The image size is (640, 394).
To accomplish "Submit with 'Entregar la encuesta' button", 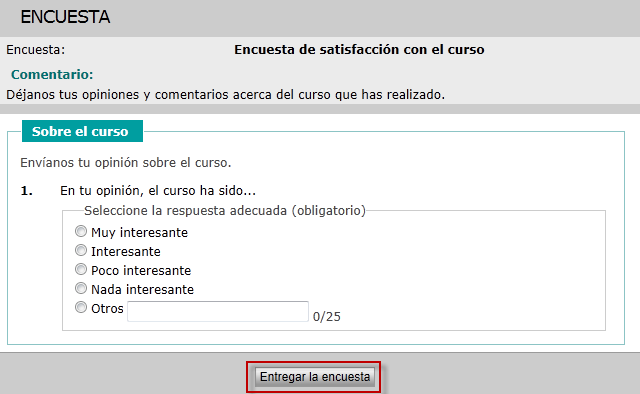I will tap(315, 377).
